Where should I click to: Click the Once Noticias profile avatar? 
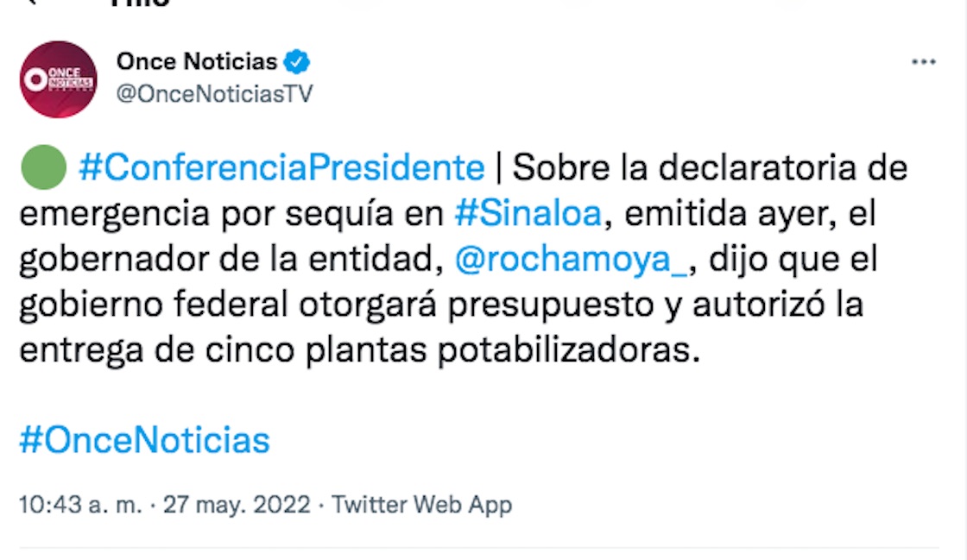58,79
